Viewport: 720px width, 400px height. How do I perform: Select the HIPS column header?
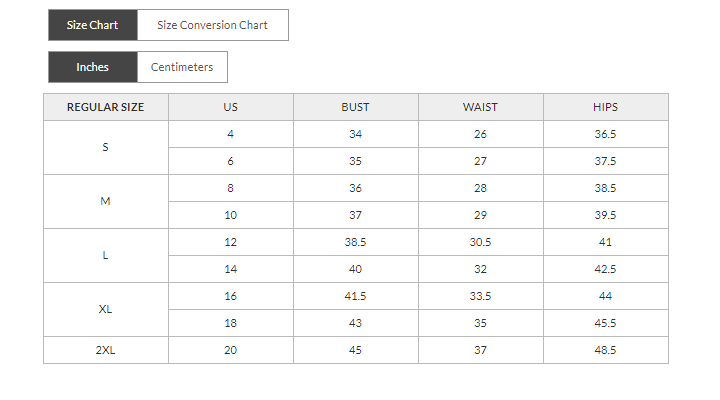pos(605,107)
